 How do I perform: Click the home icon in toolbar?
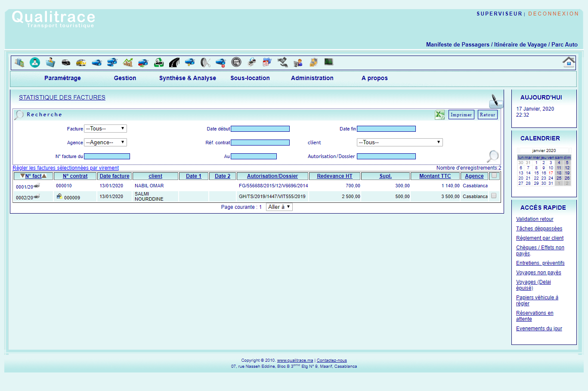point(569,62)
